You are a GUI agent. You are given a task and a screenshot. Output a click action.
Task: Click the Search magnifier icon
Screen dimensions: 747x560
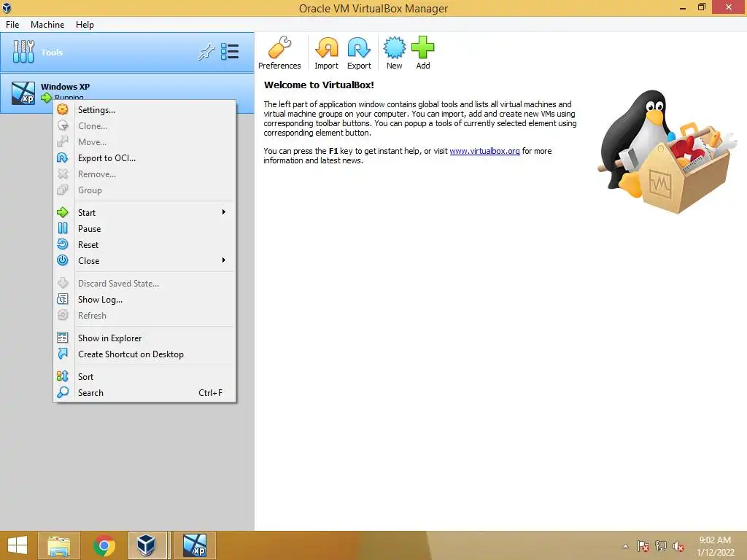click(63, 392)
